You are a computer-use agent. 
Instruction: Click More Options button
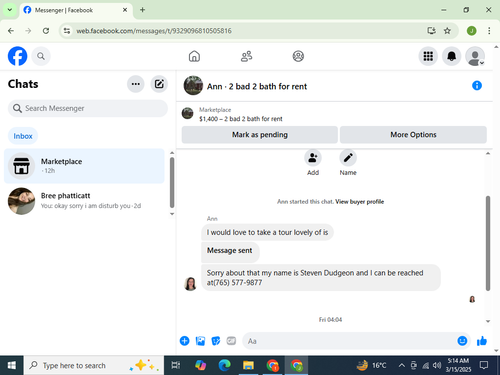click(x=413, y=135)
